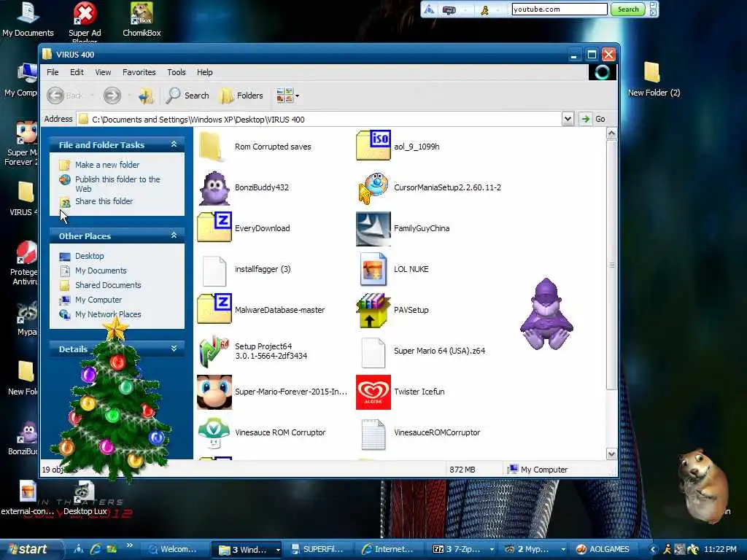Click the address bar path field
The height and width of the screenshot is (560, 747).
(x=320, y=119)
